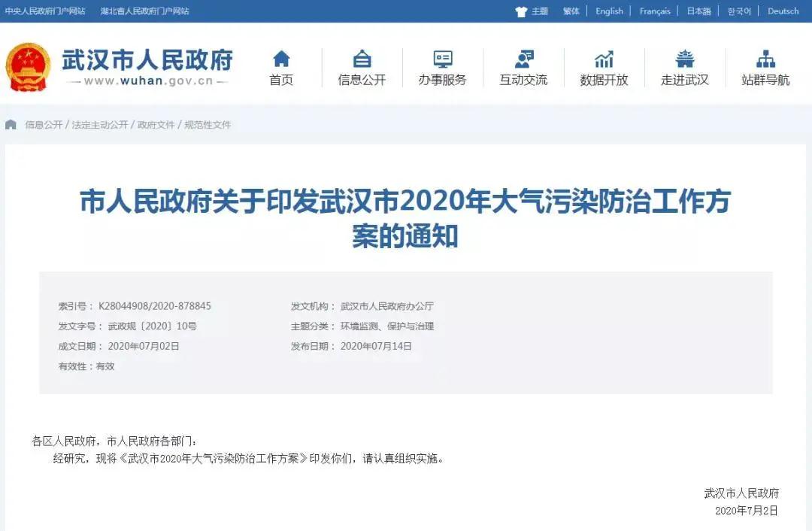Go to 政府文件 breadcrumb

click(x=156, y=125)
